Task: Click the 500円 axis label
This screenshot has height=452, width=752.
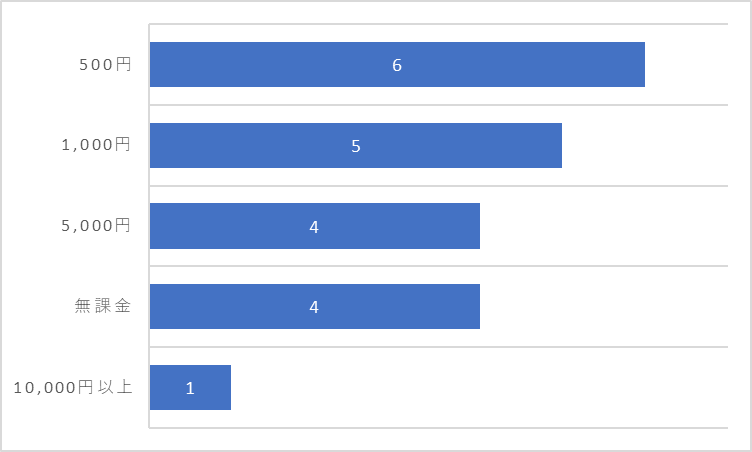Action: (105, 65)
